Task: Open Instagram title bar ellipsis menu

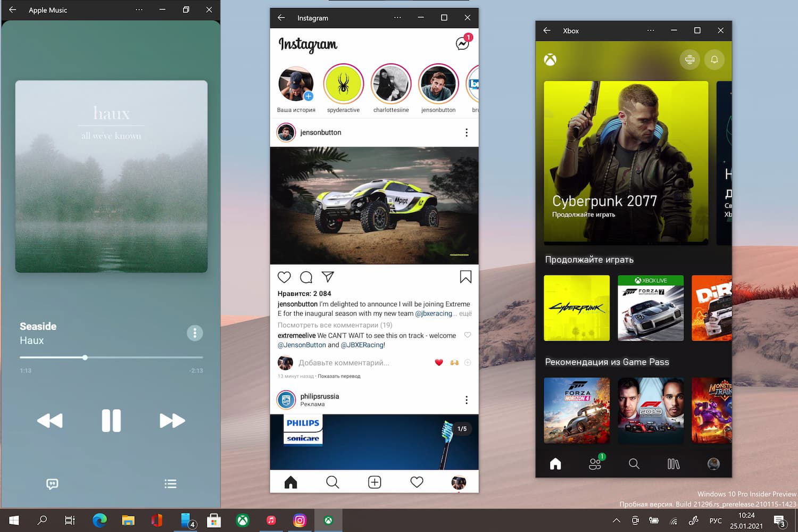Action: 397,18
